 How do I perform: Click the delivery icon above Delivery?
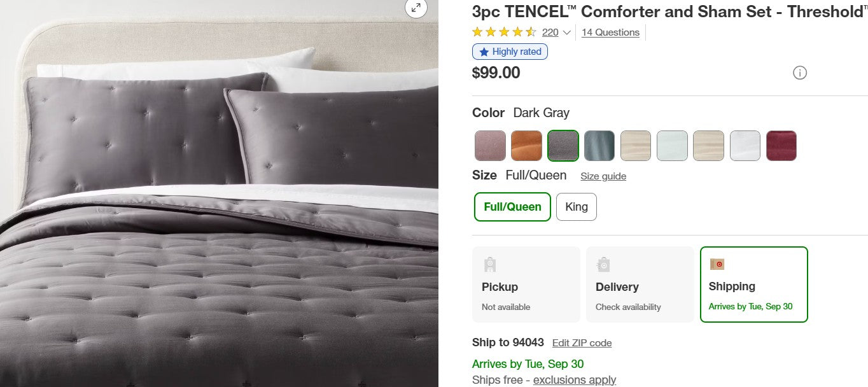[x=603, y=264]
